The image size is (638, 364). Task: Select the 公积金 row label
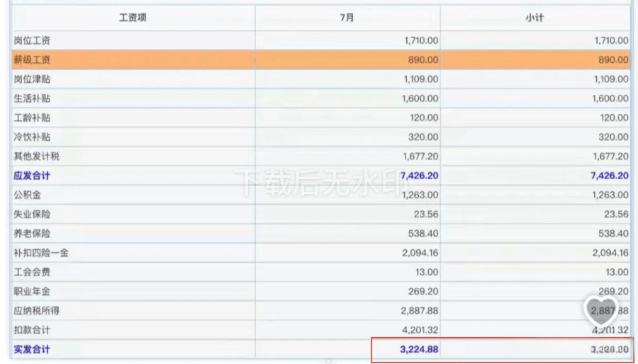click(27, 195)
